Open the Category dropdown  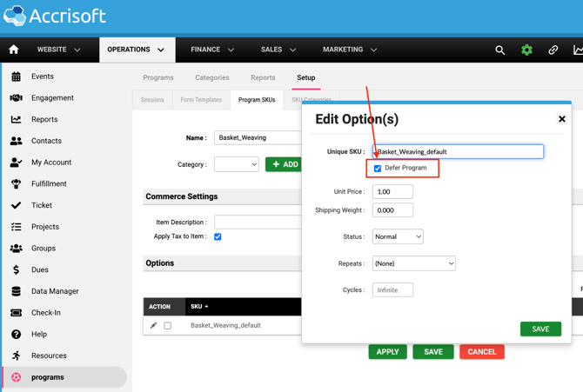[237, 164]
